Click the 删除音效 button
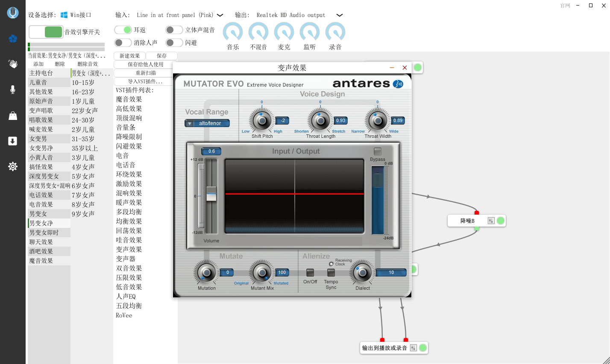Viewport: 610px width, 364px height. (x=88, y=64)
